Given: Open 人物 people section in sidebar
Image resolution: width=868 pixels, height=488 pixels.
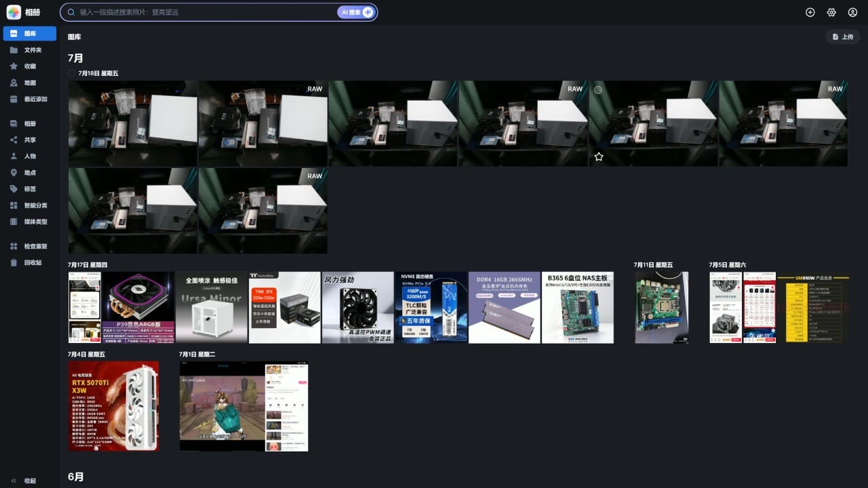Looking at the screenshot, I should (x=28, y=156).
